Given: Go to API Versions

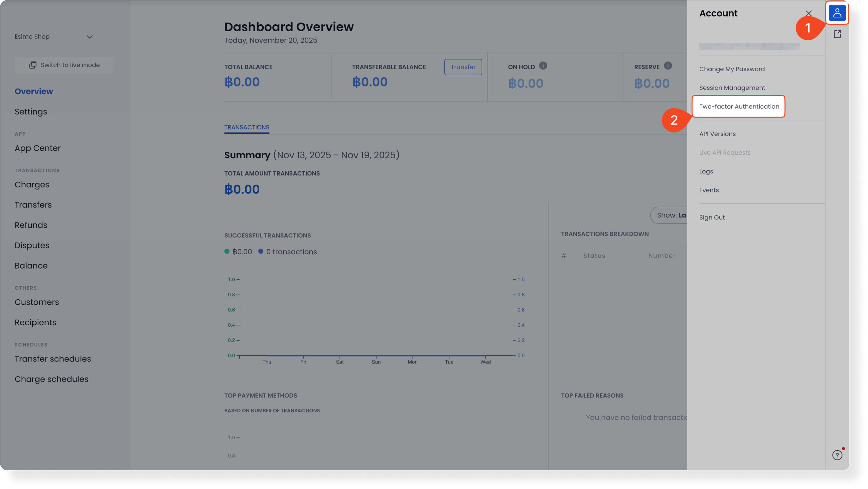Looking at the screenshot, I should point(717,134).
